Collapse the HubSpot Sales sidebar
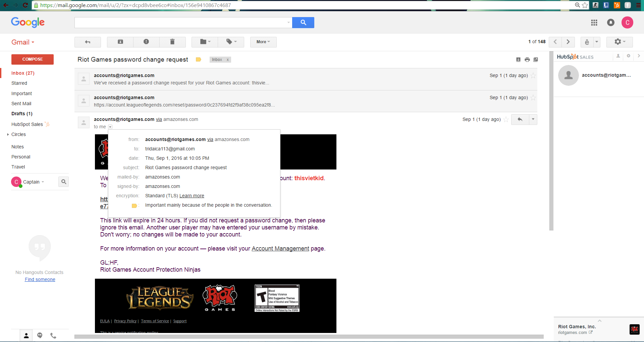Viewport: 644px width, 342px height. pos(639,56)
